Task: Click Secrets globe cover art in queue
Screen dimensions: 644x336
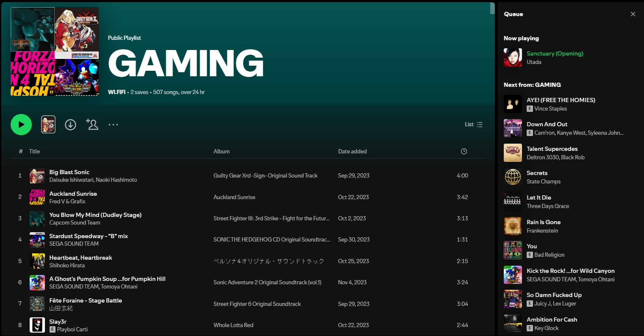Action: (513, 177)
